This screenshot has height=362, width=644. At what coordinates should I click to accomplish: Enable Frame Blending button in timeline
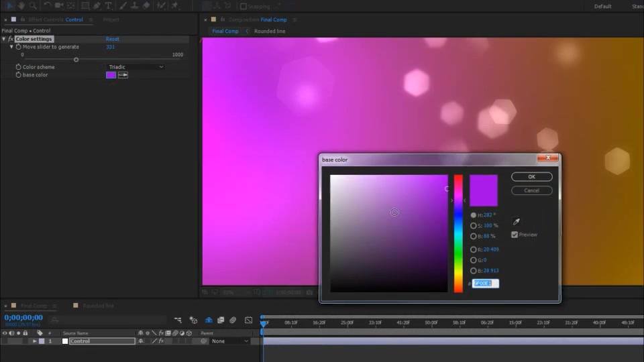(221, 320)
